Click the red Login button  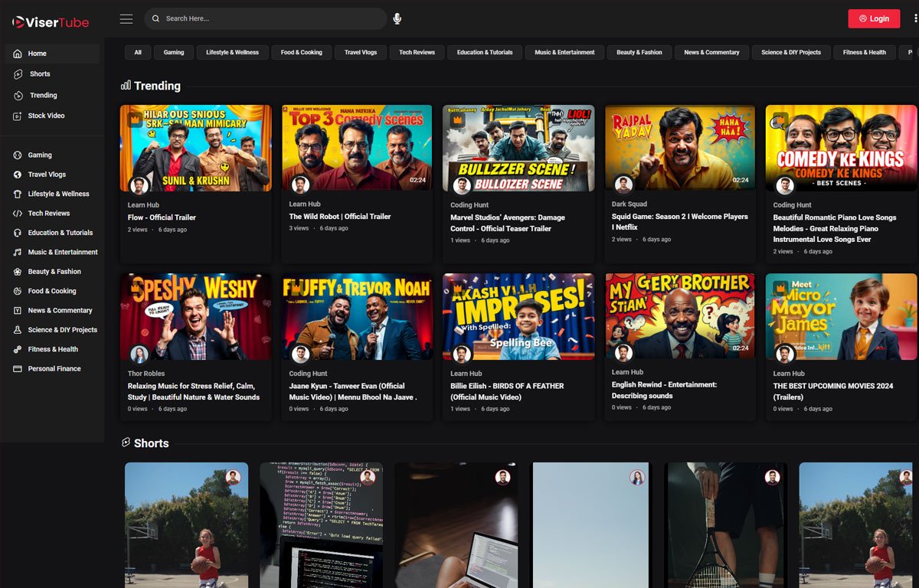[874, 18]
